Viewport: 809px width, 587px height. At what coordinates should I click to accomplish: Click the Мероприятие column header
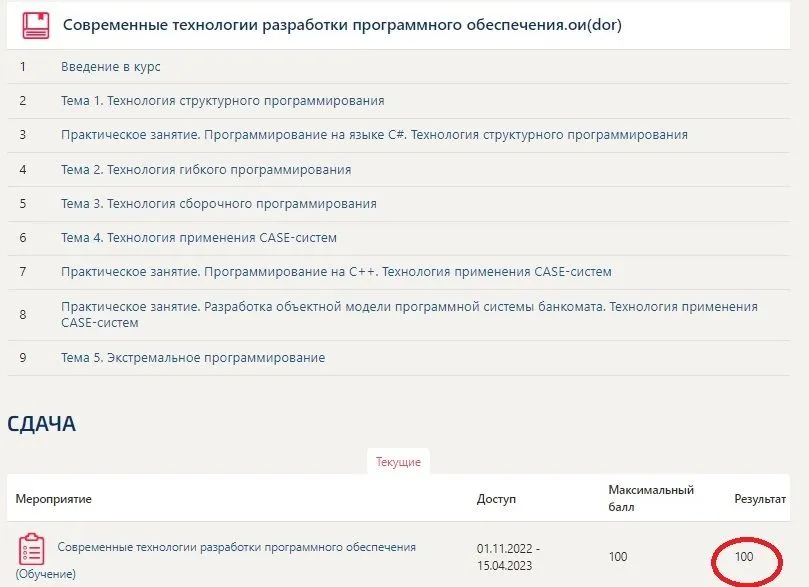(54, 499)
